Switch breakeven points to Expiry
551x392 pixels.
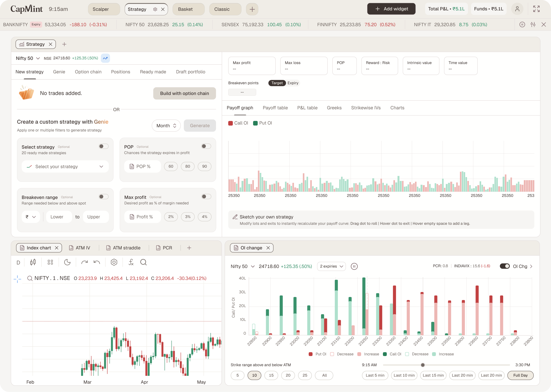pos(293,83)
